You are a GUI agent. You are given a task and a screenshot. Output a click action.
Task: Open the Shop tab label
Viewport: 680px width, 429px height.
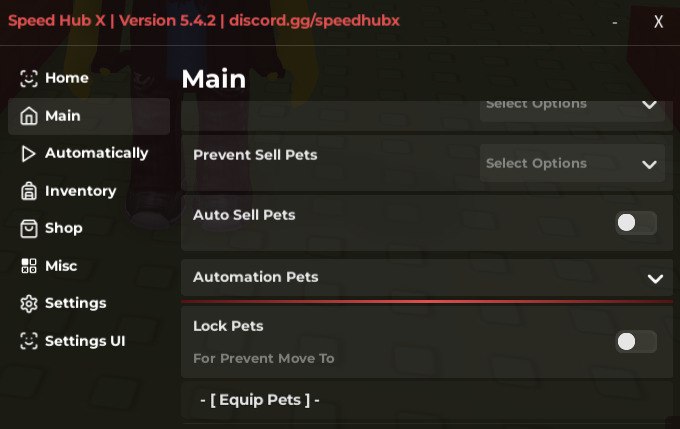coord(64,228)
